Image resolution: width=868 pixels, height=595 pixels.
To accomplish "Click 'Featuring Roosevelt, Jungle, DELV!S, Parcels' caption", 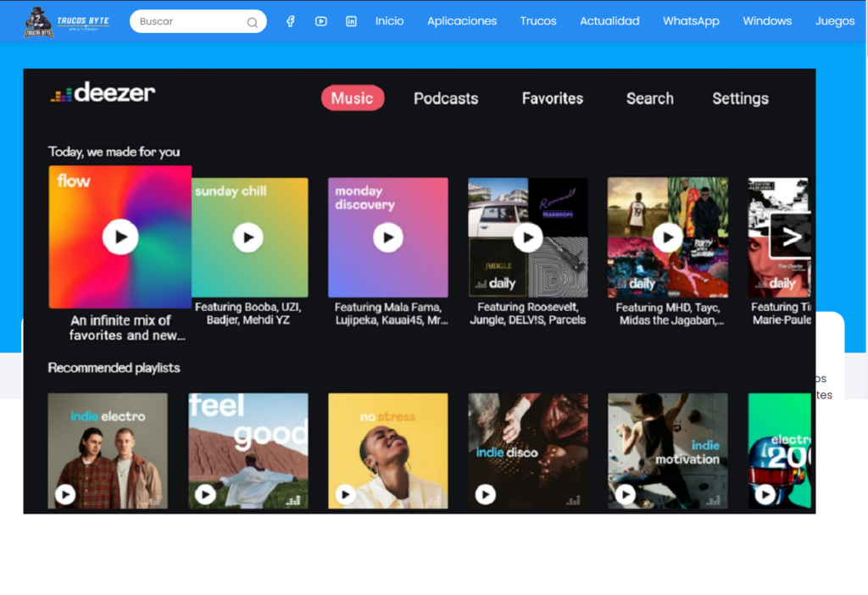I will tap(527, 314).
